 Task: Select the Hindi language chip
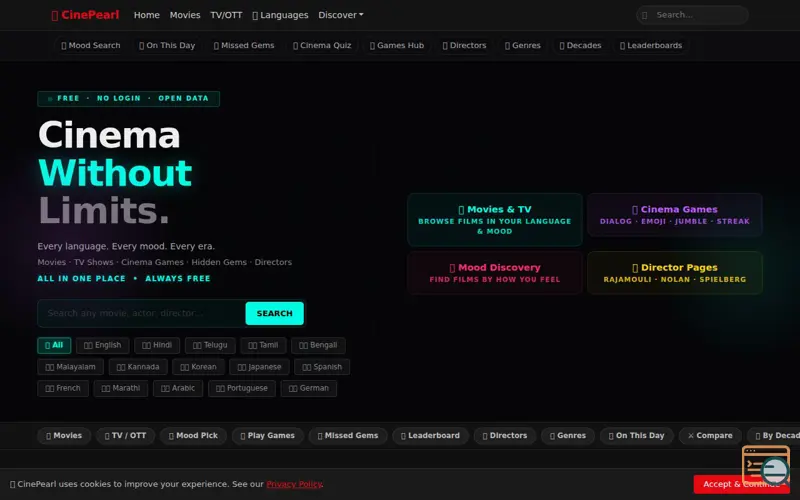tap(157, 345)
